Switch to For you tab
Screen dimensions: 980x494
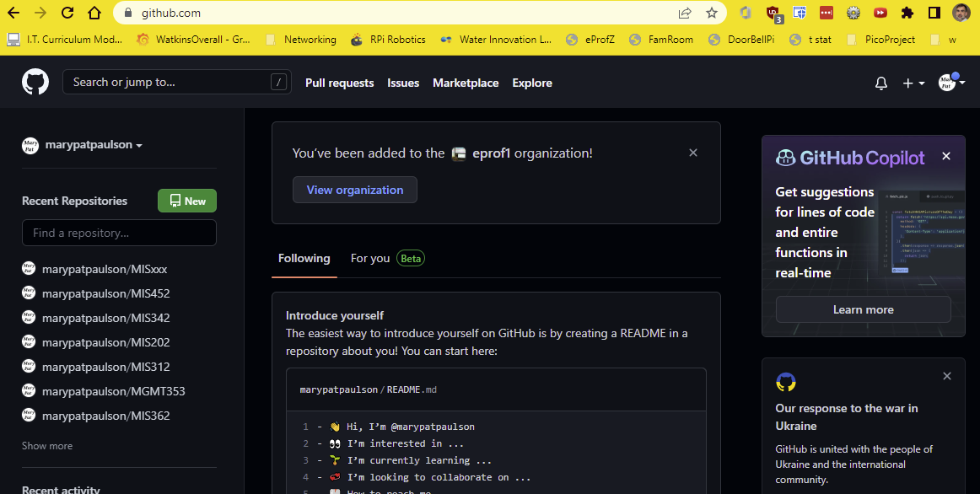387,259
